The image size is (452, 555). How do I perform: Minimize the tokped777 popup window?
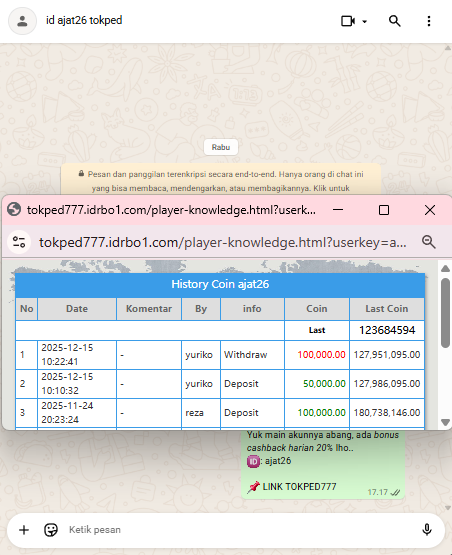pyautogui.click(x=338, y=210)
